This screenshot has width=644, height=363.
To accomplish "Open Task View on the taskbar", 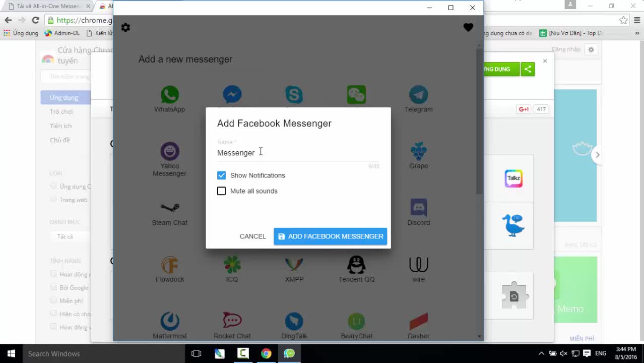I will [x=196, y=353].
